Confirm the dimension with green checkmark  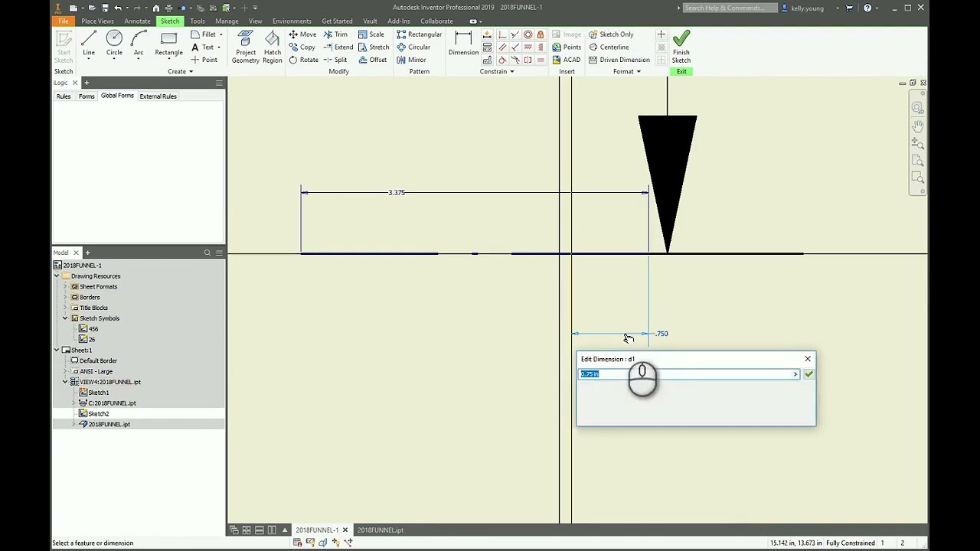tap(808, 374)
